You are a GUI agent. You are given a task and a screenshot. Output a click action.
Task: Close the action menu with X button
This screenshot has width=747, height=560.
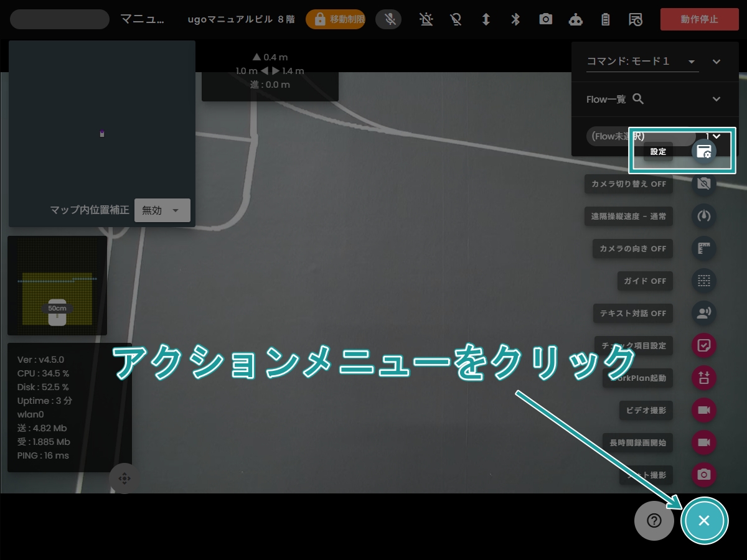(704, 520)
